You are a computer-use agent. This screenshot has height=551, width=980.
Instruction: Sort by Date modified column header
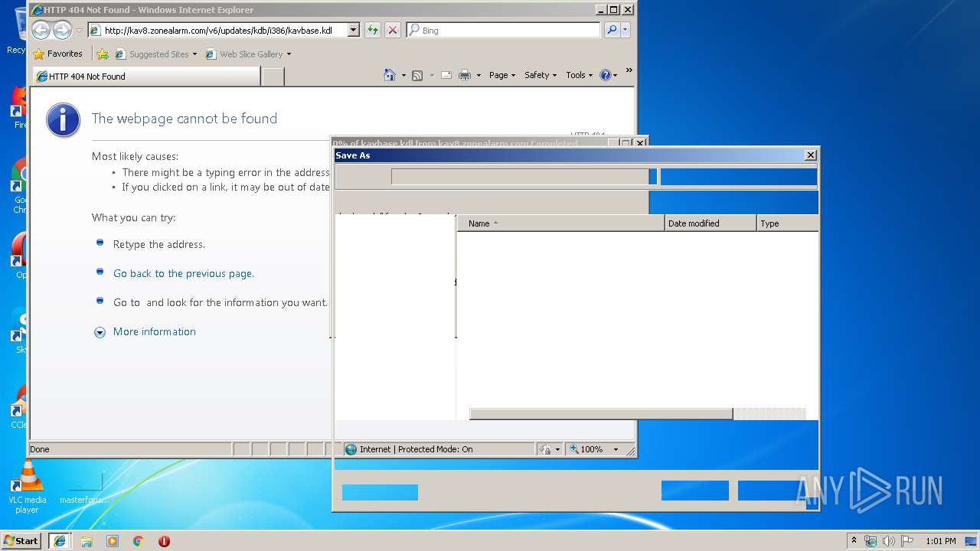[711, 223]
